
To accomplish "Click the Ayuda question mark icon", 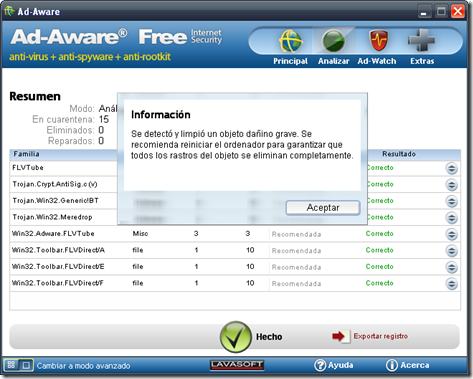I will pos(320,365).
